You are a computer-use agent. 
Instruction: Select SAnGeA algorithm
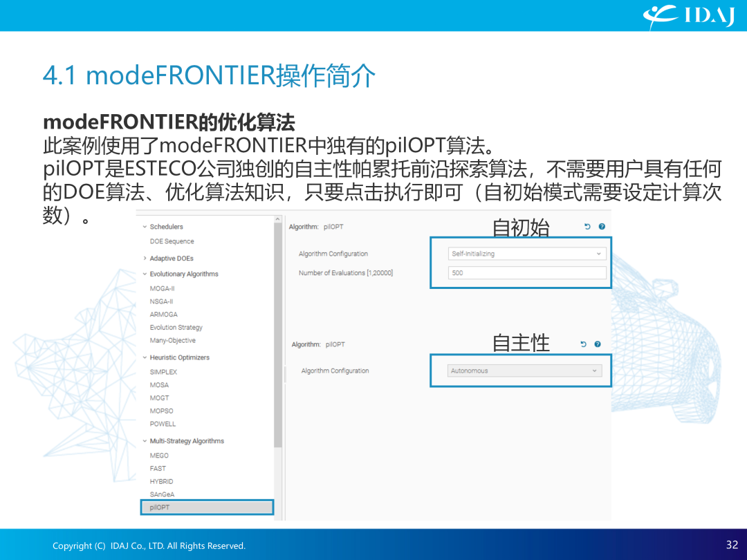pyautogui.click(x=162, y=494)
